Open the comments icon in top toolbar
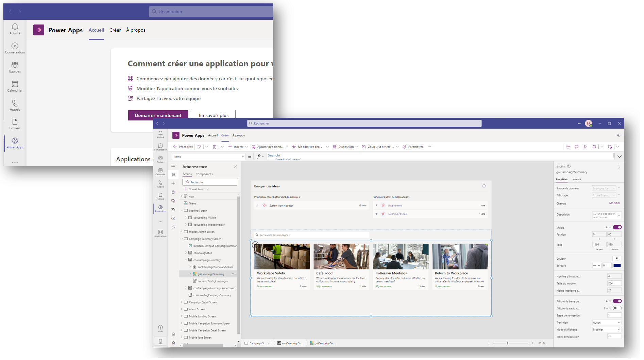 pyautogui.click(x=577, y=147)
